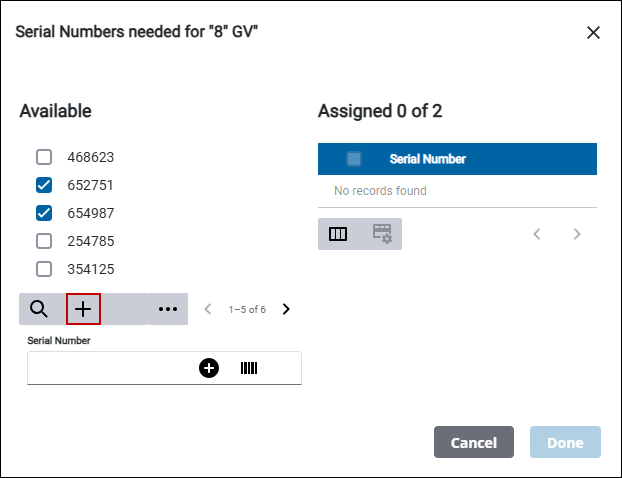Open the column chooser icon under Assigned

tap(338, 234)
